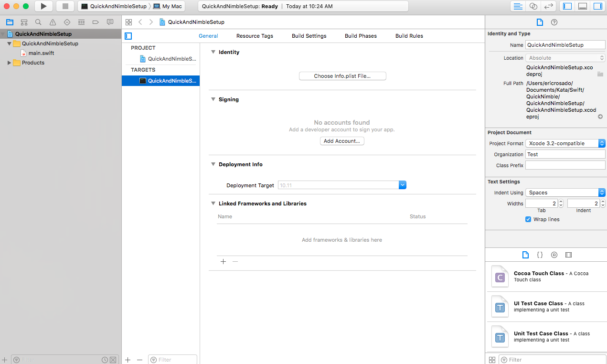Click the project Name field
Image resolution: width=607 pixels, height=364 pixels.
click(565, 45)
